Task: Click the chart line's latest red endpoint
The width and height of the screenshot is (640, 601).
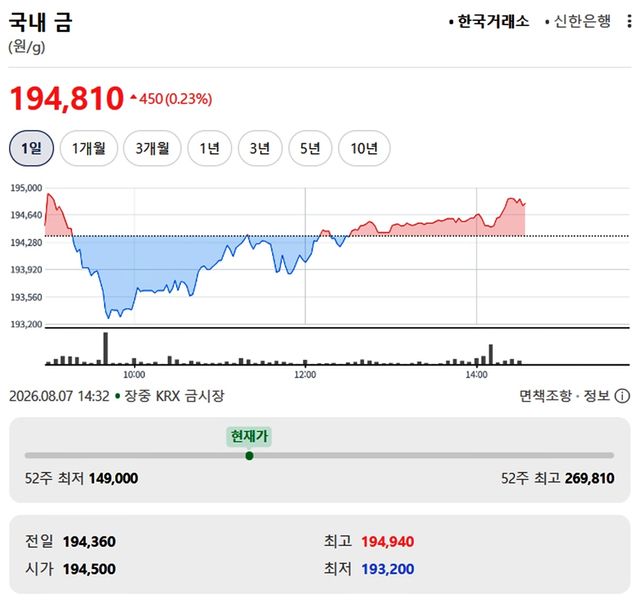Action: click(524, 203)
